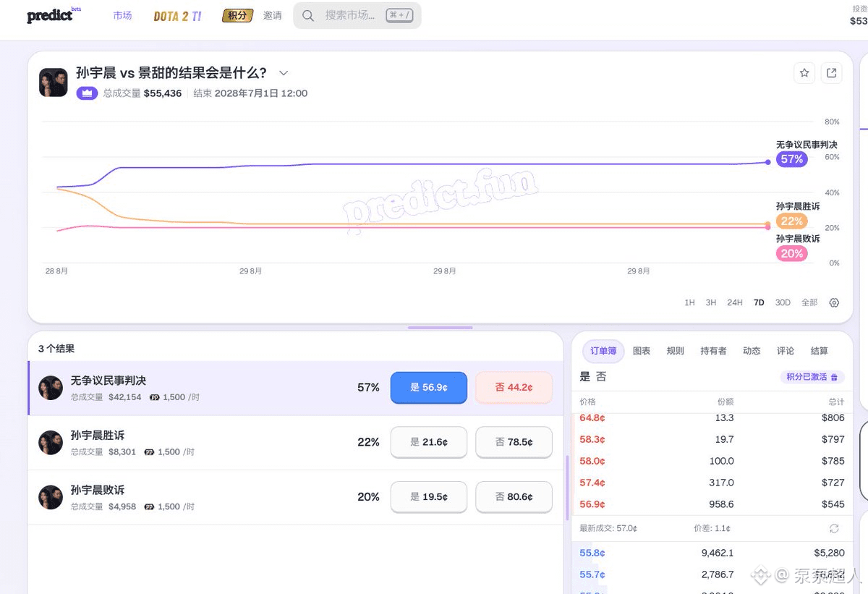Select 否 in the order book toggle
Viewport: 868px width, 594px height.
(x=601, y=376)
